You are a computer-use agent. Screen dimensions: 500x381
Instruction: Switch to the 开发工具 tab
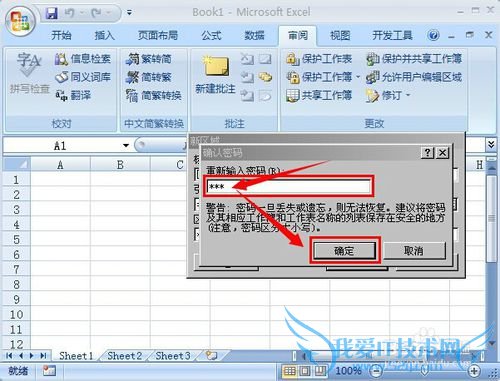pos(392,35)
